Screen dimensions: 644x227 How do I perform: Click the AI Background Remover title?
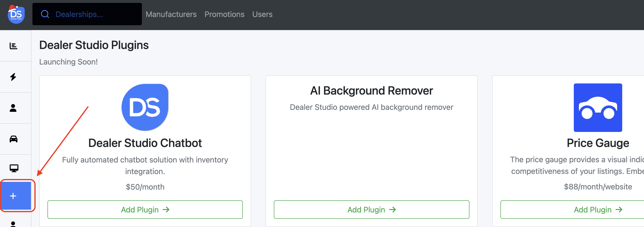[371, 90]
